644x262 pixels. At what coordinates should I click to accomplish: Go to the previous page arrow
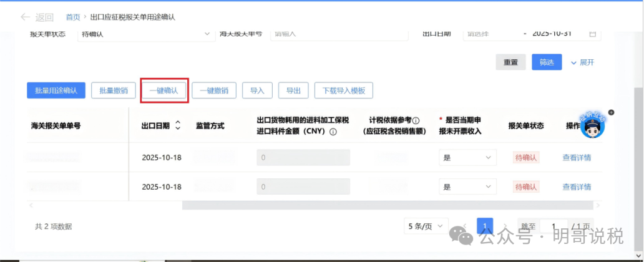(464, 226)
